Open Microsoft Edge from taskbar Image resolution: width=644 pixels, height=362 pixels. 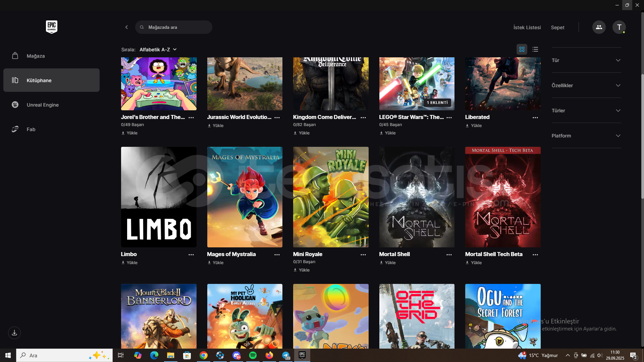[x=154, y=355]
